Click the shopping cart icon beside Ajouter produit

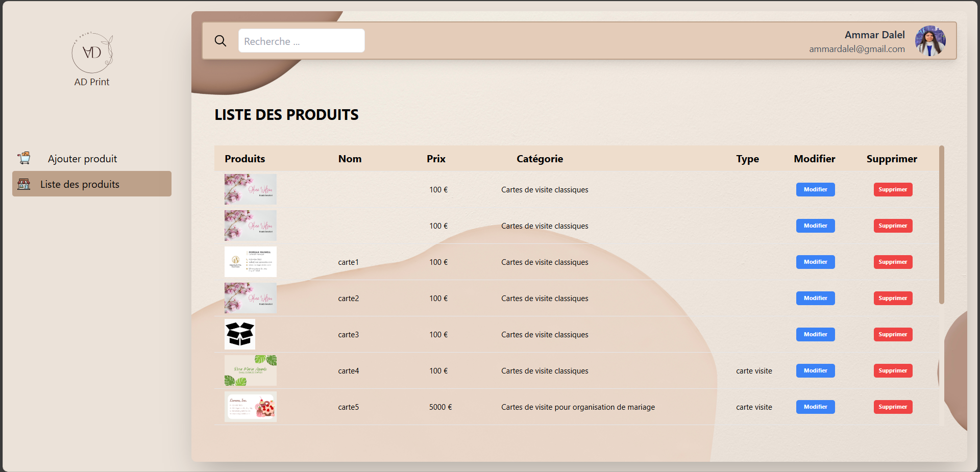coord(24,158)
